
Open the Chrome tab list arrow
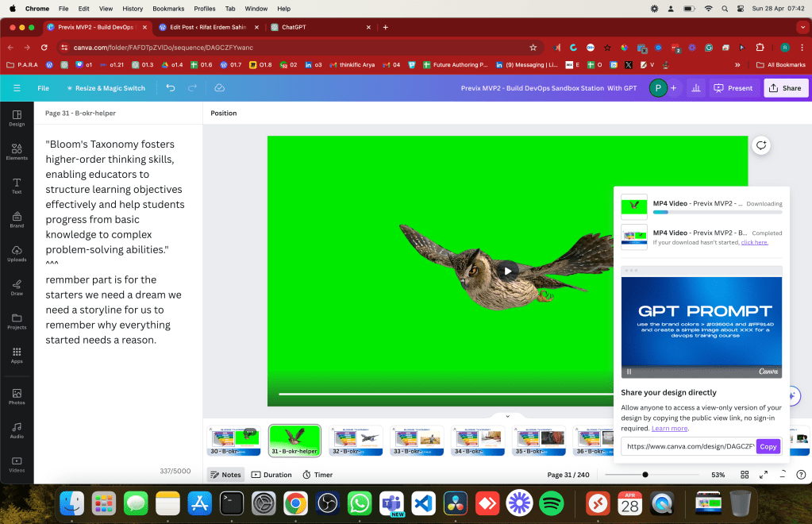click(803, 27)
